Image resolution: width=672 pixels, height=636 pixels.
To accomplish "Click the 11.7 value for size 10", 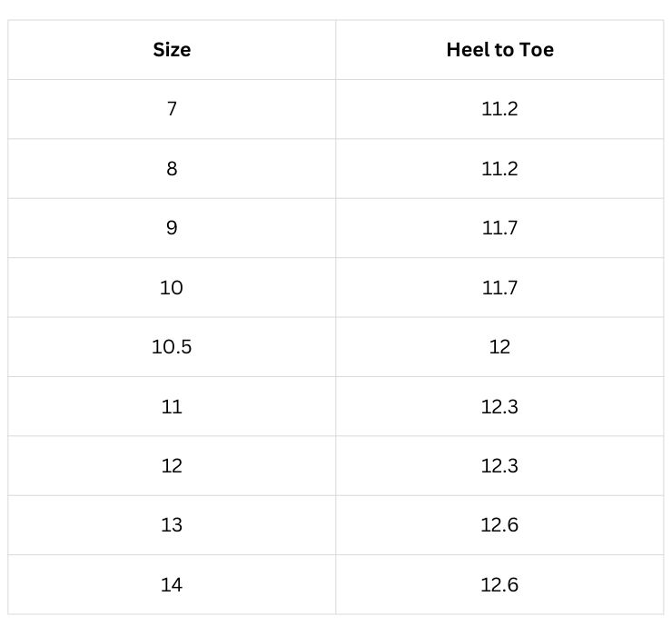I will pyautogui.click(x=499, y=287).
